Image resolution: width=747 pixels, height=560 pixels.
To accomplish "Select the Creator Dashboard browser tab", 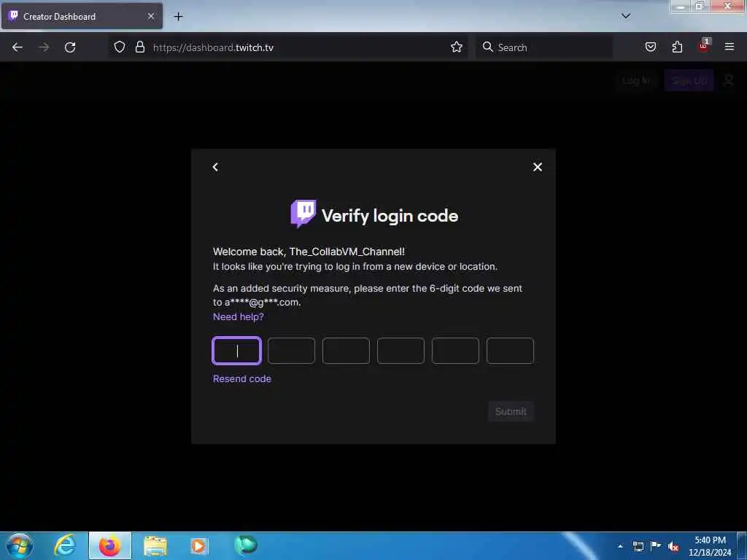I will (x=82, y=16).
